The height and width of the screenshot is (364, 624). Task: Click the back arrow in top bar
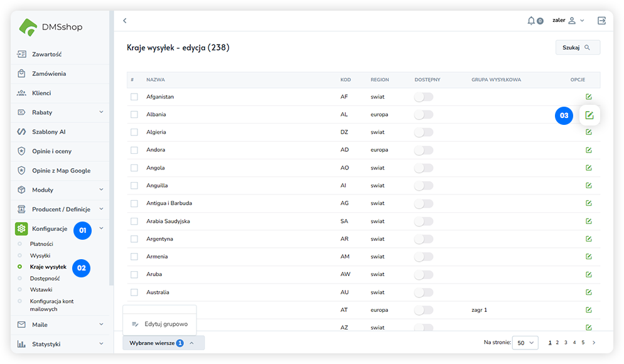[x=125, y=21]
